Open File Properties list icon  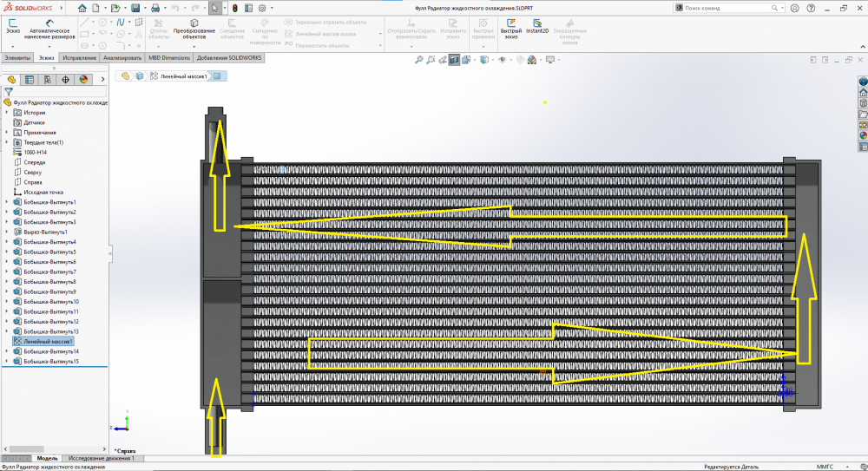coord(248,9)
